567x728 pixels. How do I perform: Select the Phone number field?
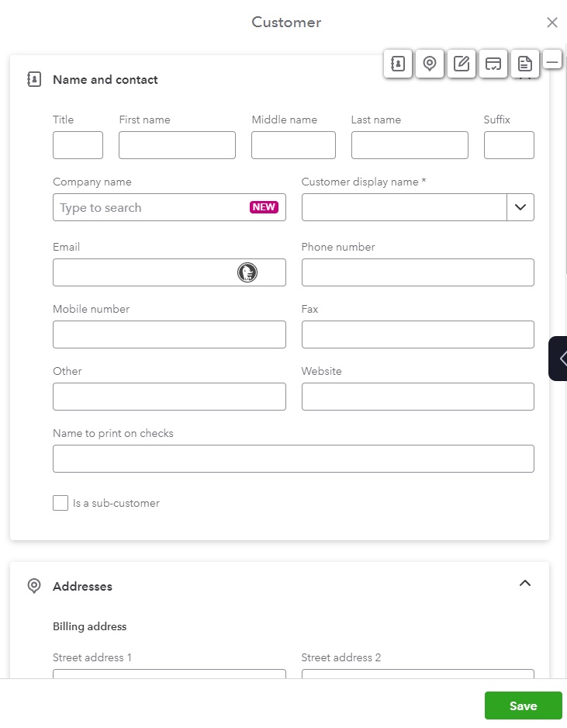[x=417, y=272]
